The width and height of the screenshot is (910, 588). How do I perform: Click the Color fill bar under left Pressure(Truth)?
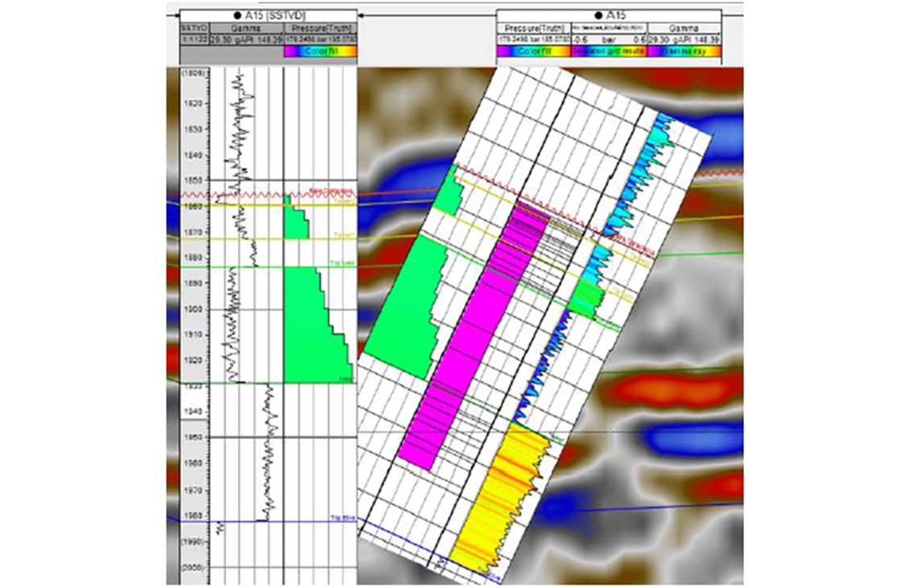coord(320,51)
